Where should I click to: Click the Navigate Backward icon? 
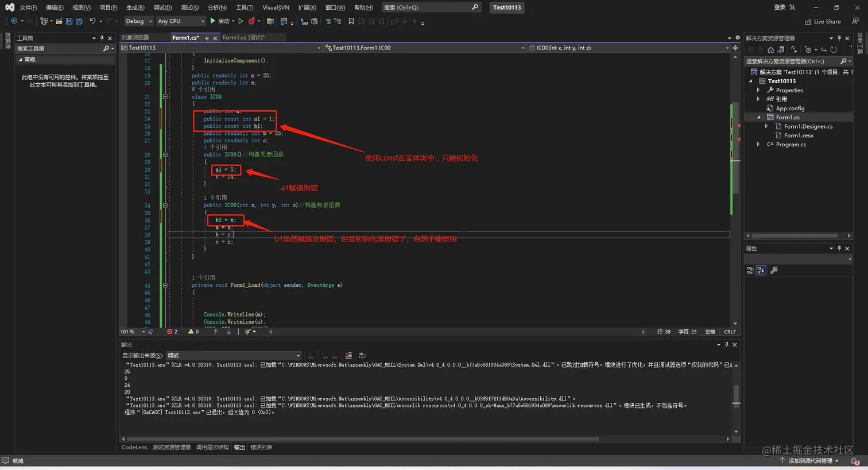14,21
